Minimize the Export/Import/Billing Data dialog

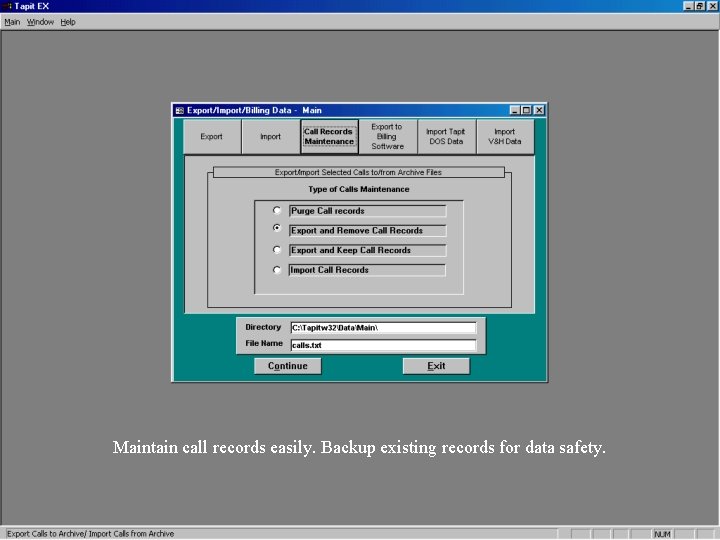(x=515, y=110)
